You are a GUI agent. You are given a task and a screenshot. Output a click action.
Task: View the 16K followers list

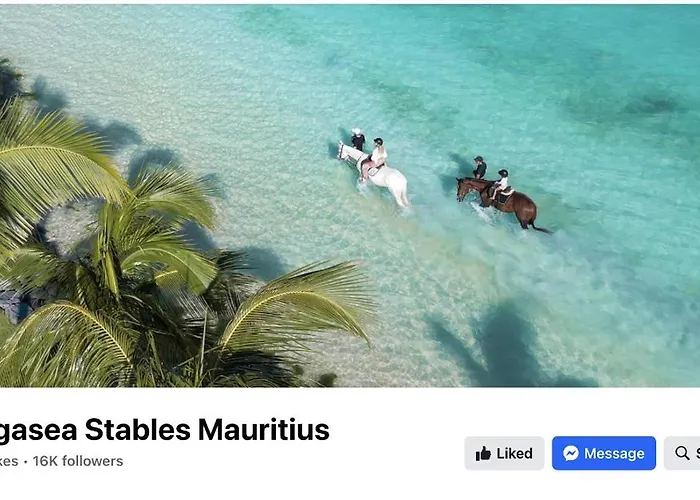tap(78, 461)
